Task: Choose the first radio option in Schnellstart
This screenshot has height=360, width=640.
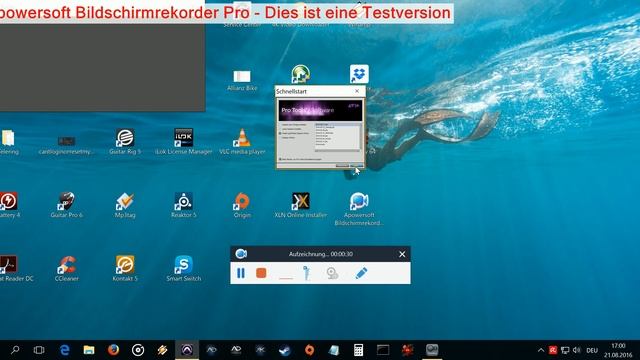Action: (x=280, y=124)
